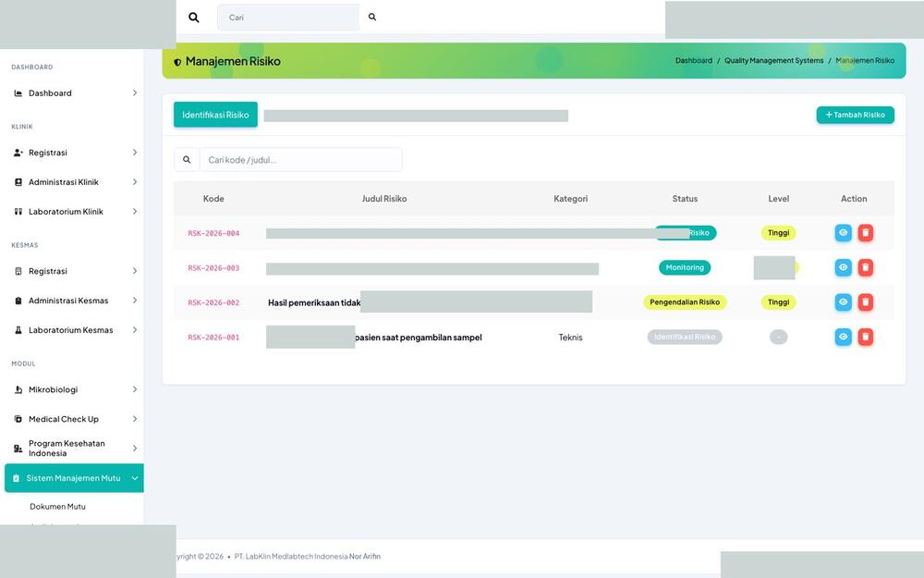Open Quality Management Systems breadcrumb
The image size is (924, 578).
(773, 61)
